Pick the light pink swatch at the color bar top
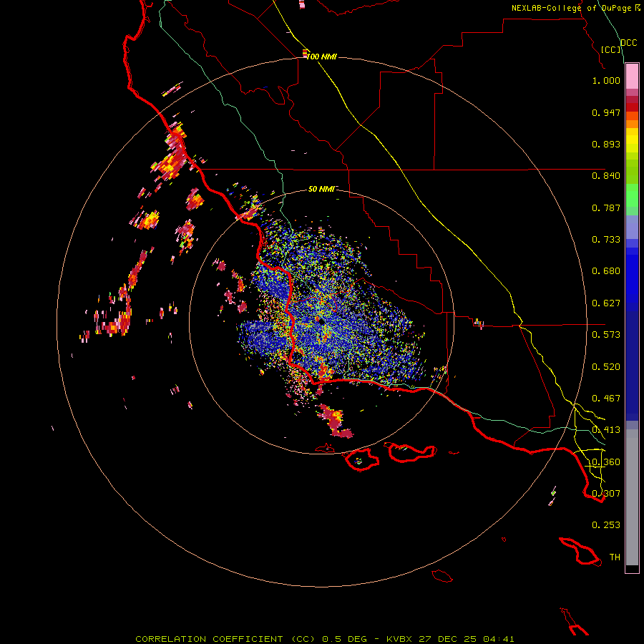Image resolution: width=644 pixels, height=644 pixels. [632, 77]
